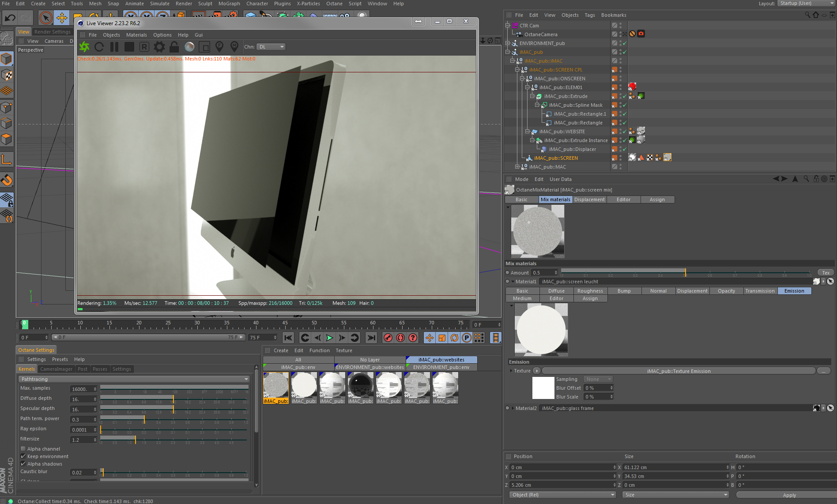Switch to the CameraImager tab
This screenshot has width=837, height=504.
56,369
